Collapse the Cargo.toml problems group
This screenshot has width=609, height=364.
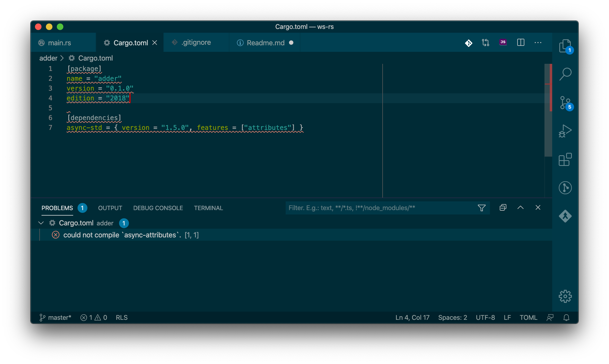[41, 223]
